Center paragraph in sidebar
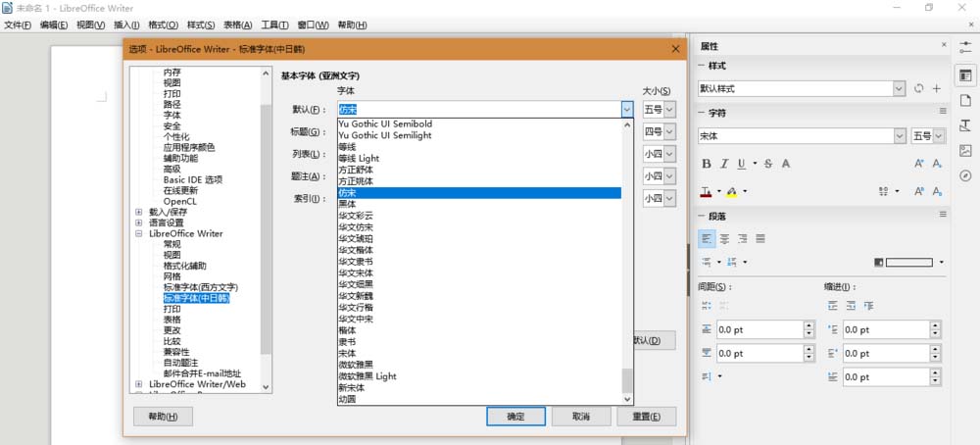 point(724,239)
